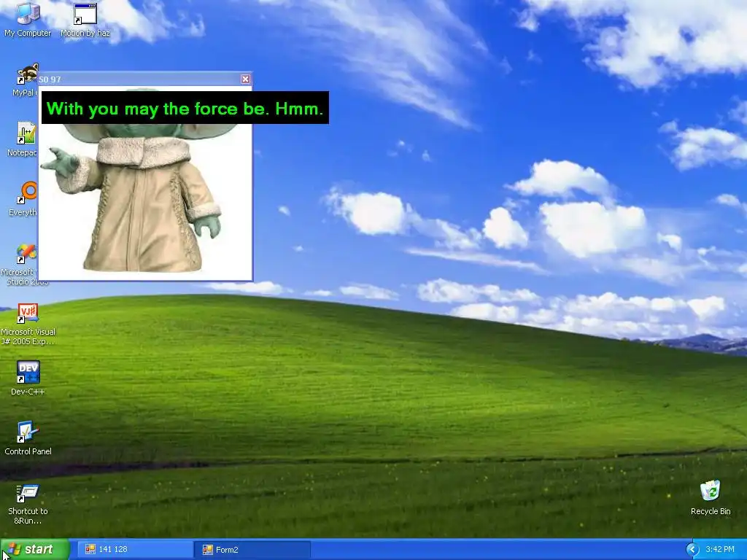The height and width of the screenshot is (560, 747).
Task: Click the Baby Yoda picture in window
Action: pyautogui.click(x=145, y=183)
